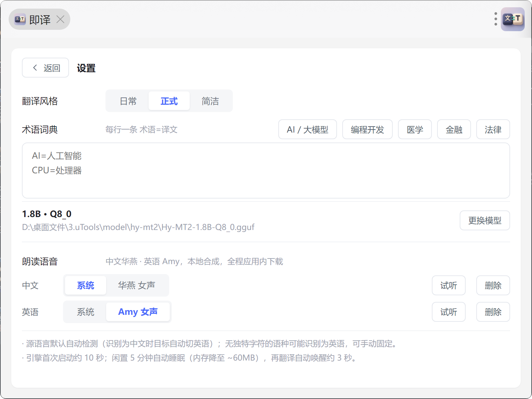Image resolution: width=532 pixels, height=399 pixels.
Task: Click the 更换模型 button
Action: 485,220
